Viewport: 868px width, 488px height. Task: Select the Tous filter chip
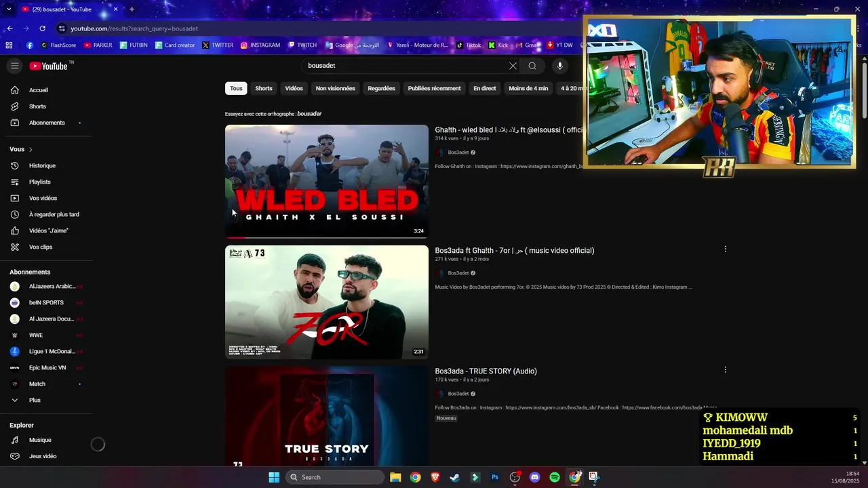(236, 88)
